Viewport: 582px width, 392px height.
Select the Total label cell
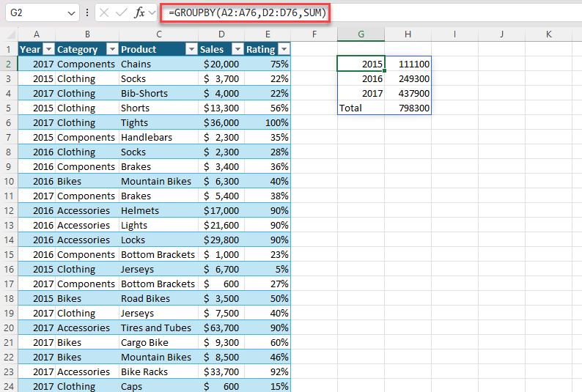point(361,108)
